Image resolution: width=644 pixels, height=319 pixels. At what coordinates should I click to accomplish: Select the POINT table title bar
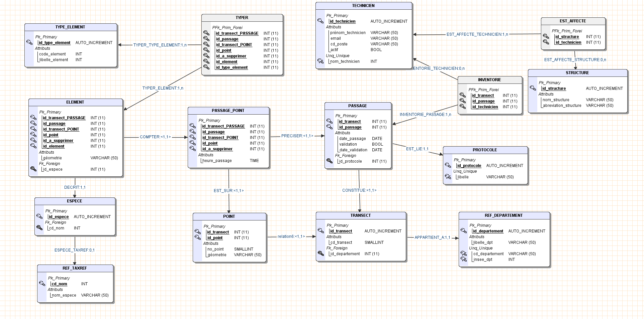tap(229, 216)
